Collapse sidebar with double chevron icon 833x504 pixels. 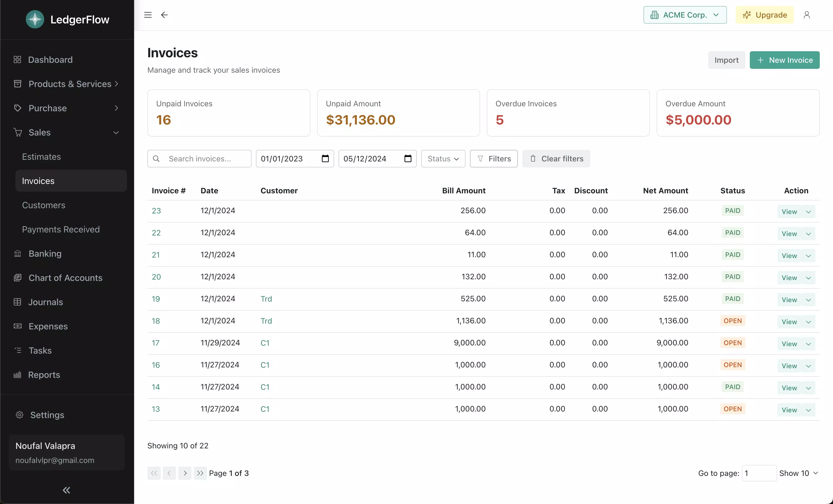tap(67, 490)
